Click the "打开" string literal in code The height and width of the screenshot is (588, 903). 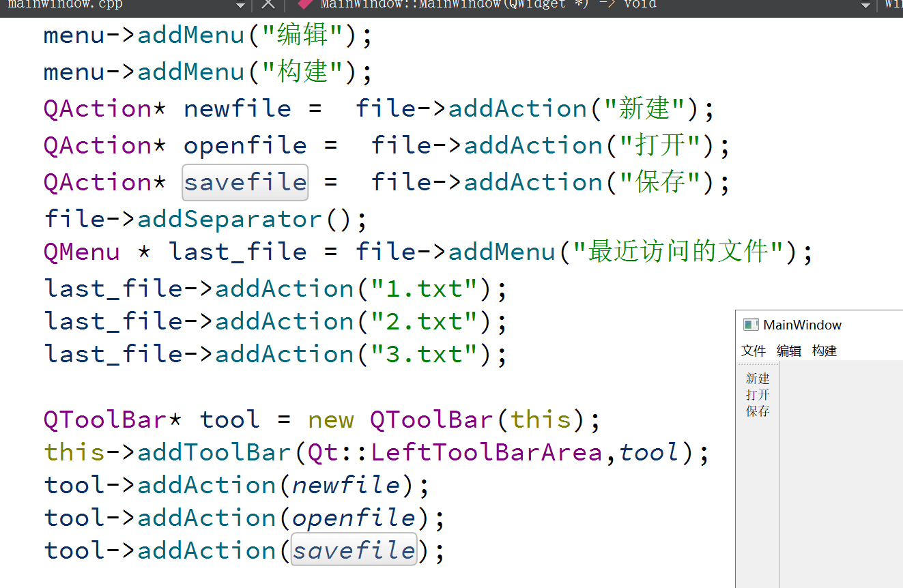pos(659,145)
